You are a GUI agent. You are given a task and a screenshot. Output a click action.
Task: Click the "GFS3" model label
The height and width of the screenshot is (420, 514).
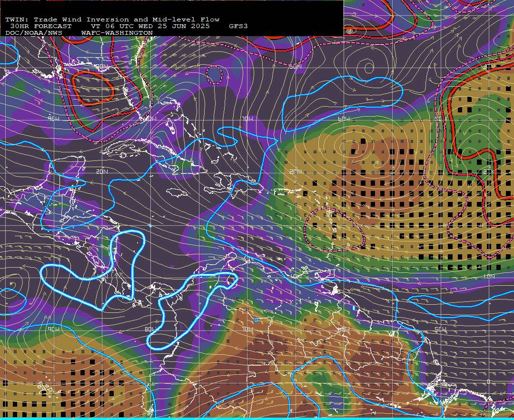pos(238,26)
